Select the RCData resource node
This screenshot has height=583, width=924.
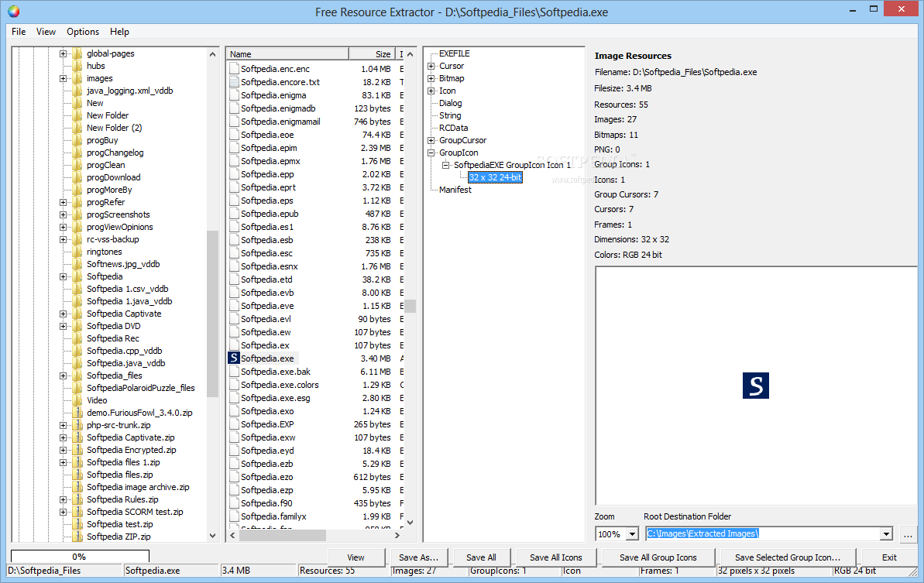point(453,128)
